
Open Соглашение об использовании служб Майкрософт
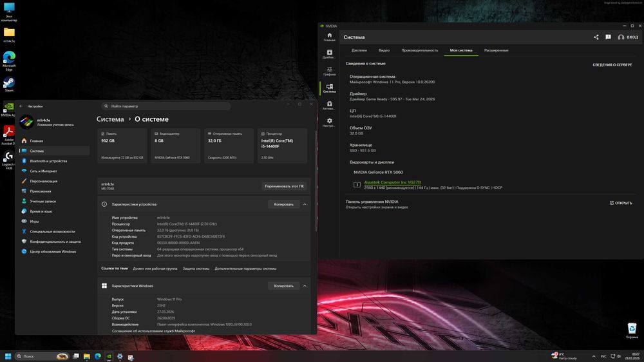point(154,331)
